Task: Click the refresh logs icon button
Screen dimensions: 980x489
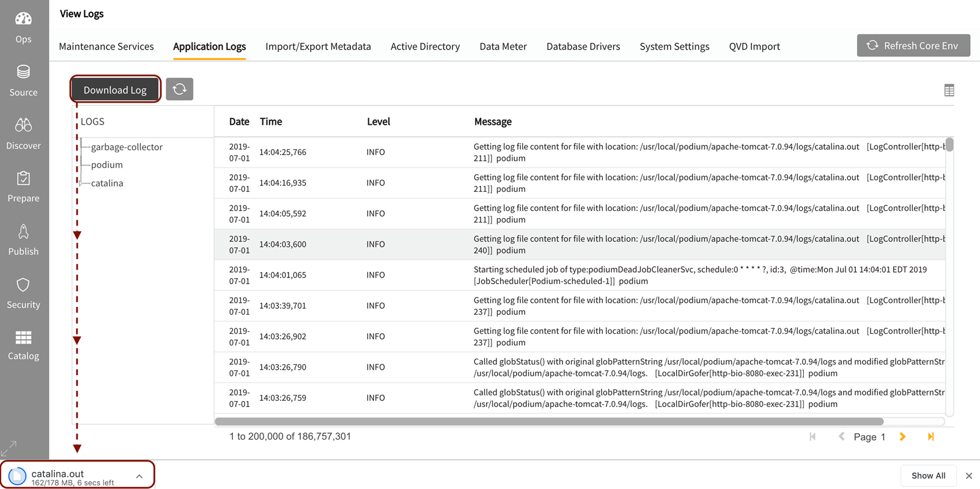Action: pyautogui.click(x=179, y=89)
